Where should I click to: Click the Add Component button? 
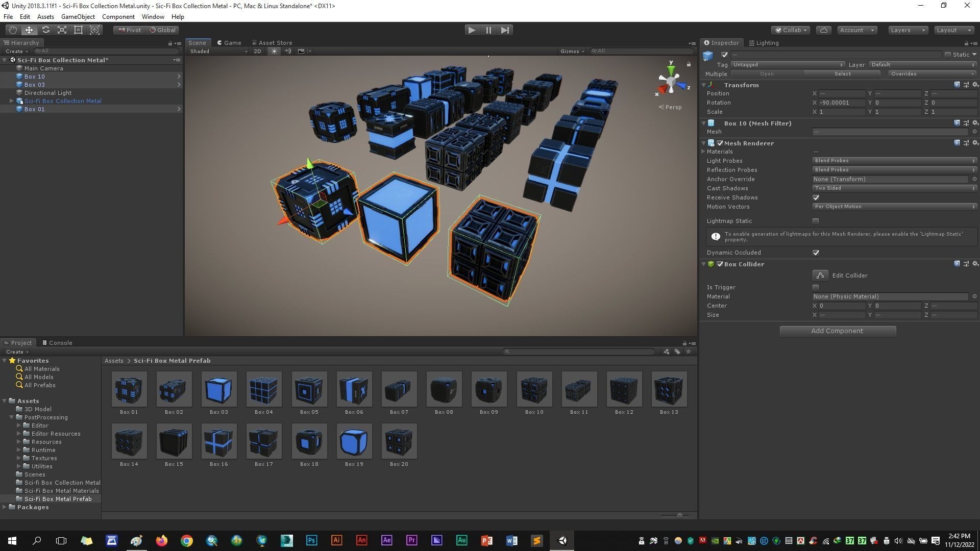(x=837, y=331)
